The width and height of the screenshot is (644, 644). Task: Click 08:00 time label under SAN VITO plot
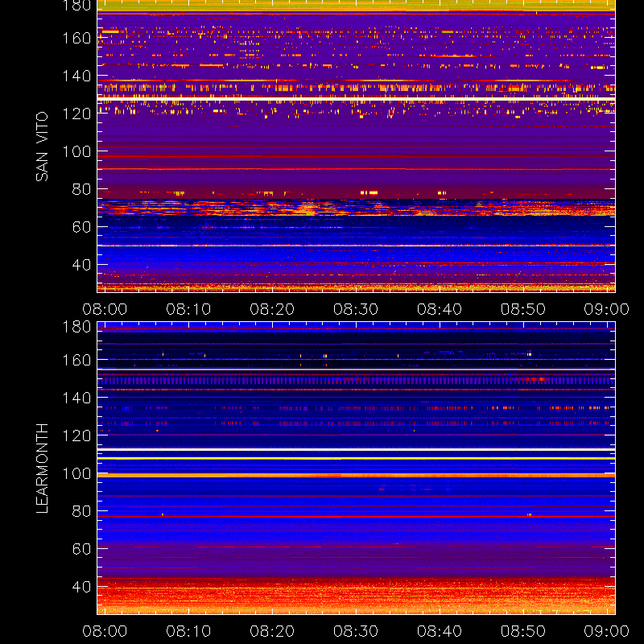pos(105,309)
